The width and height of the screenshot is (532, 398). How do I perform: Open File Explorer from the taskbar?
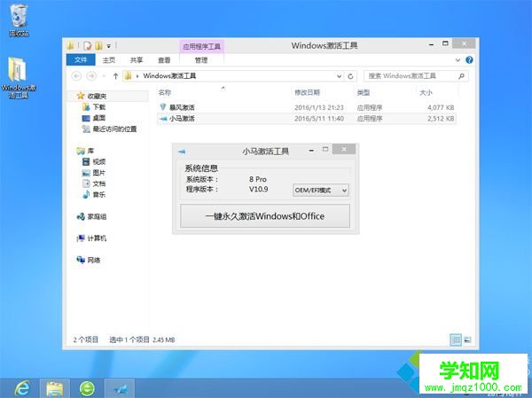55,388
